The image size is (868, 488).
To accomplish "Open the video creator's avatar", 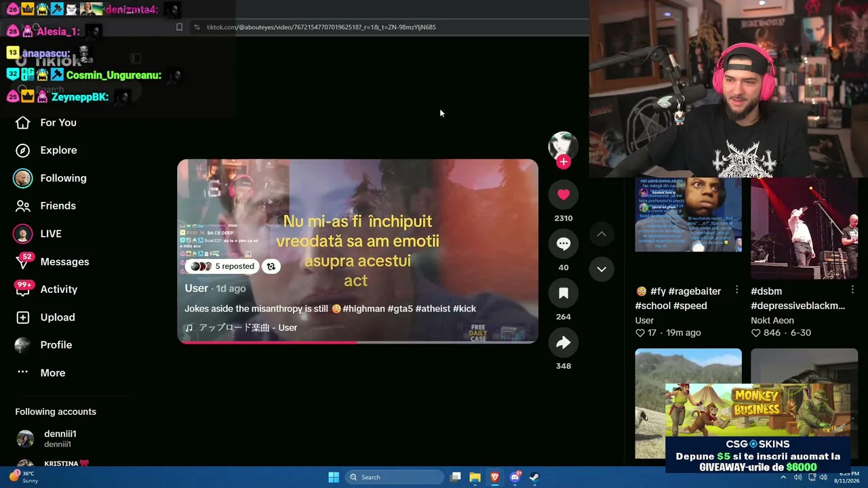I will point(563,145).
